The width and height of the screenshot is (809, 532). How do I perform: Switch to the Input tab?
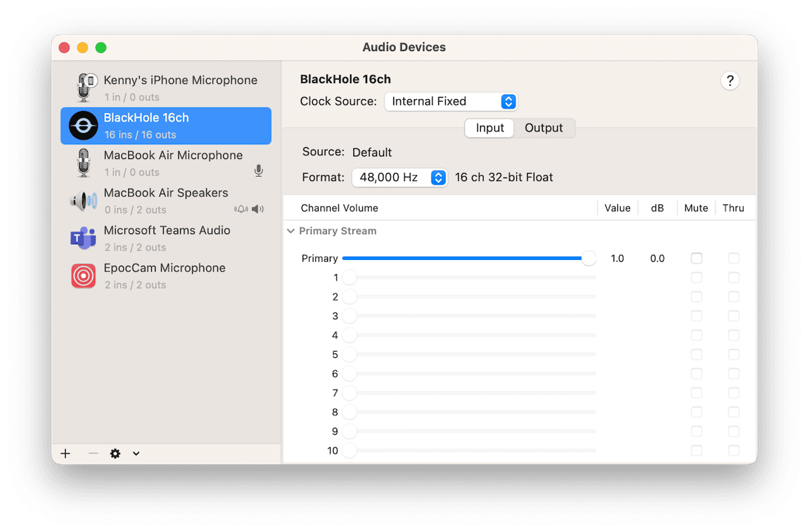coord(490,128)
